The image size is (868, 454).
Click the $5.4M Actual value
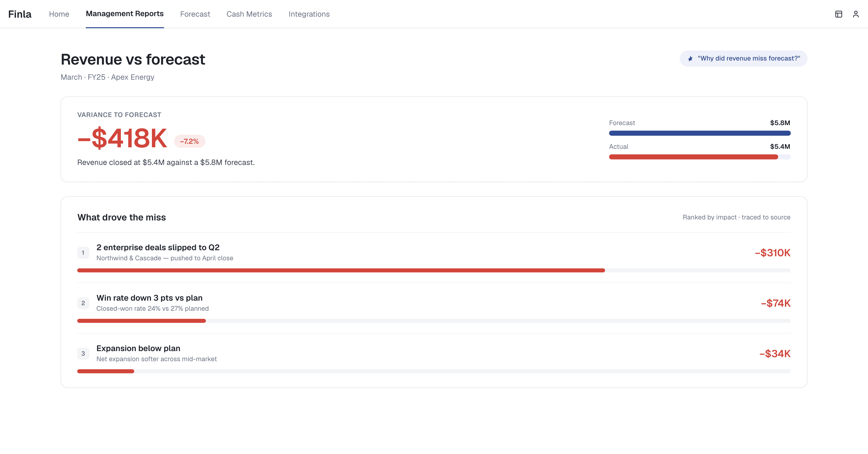pos(780,147)
